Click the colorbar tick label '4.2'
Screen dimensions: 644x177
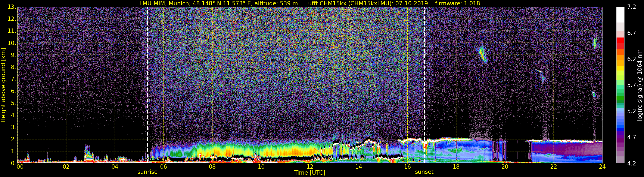tap(632, 163)
